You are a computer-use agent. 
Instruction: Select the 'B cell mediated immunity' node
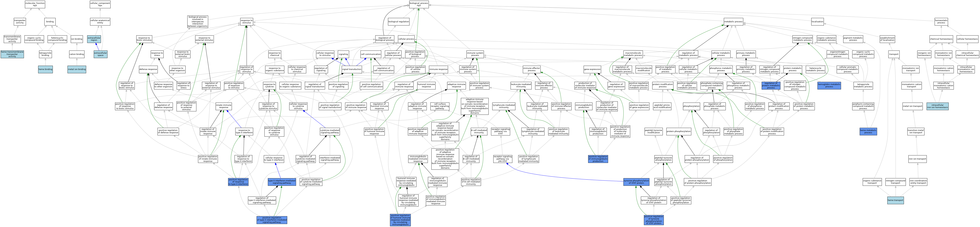click(479, 131)
